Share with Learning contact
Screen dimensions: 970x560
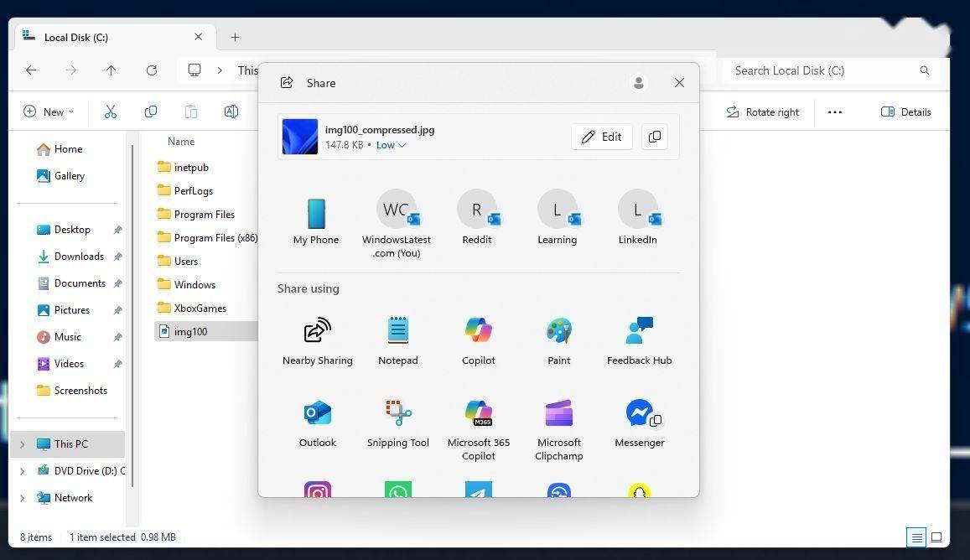[558, 217]
